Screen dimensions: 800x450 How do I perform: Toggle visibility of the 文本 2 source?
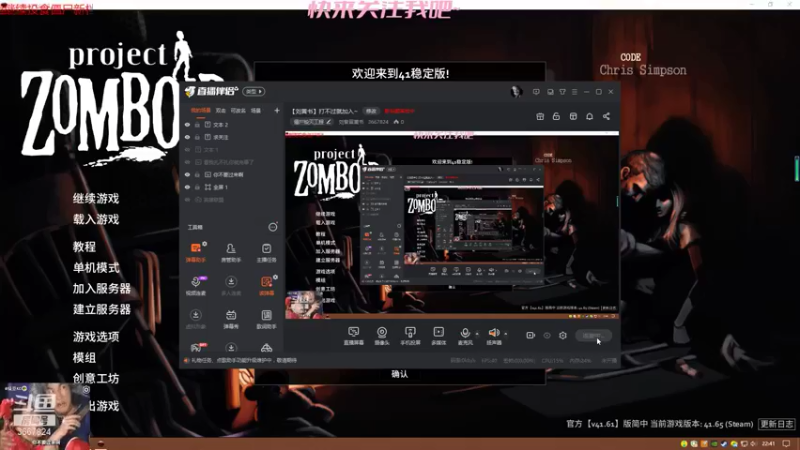pos(187,124)
